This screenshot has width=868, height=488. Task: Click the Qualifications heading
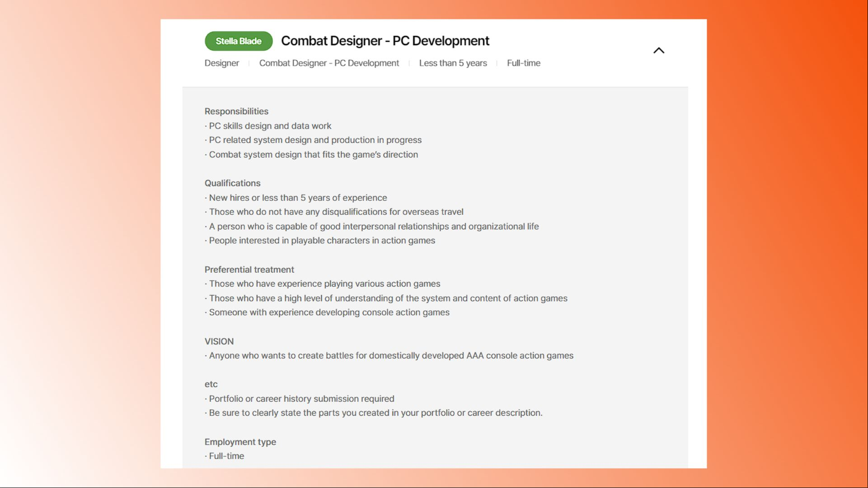pyautogui.click(x=232, y=183)
